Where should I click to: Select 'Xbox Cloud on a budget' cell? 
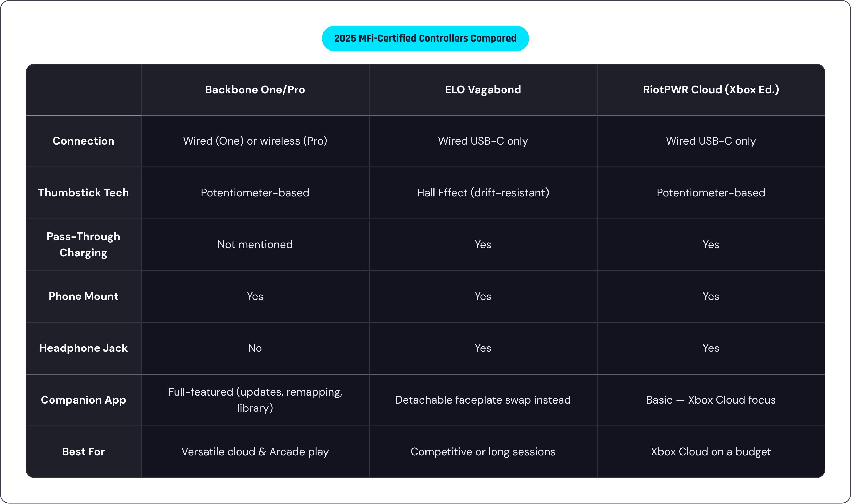[x=711, y=452]
